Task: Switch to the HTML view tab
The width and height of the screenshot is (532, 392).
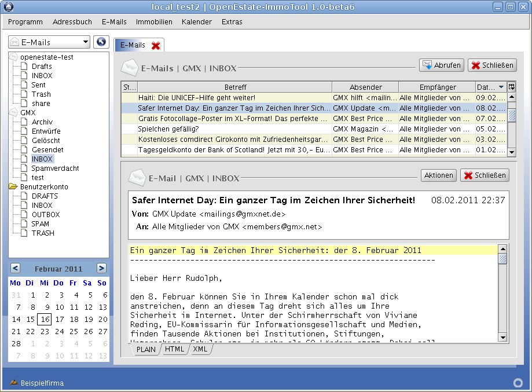Action: point(174,349)
